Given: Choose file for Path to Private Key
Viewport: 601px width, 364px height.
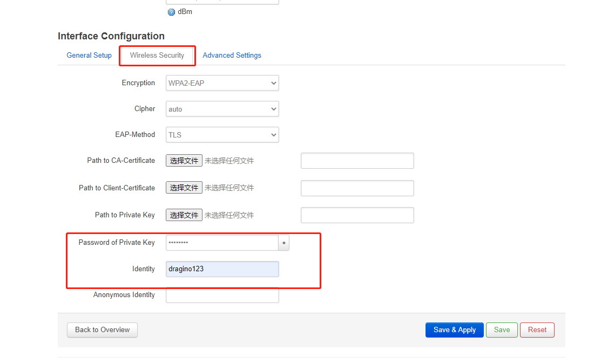Looking at the screenshot, I should 184,215.
